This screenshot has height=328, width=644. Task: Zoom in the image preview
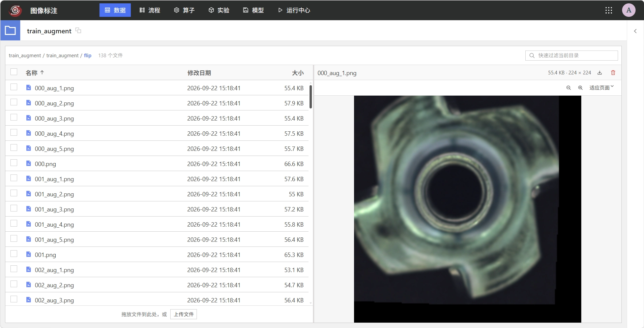point(580,88)
